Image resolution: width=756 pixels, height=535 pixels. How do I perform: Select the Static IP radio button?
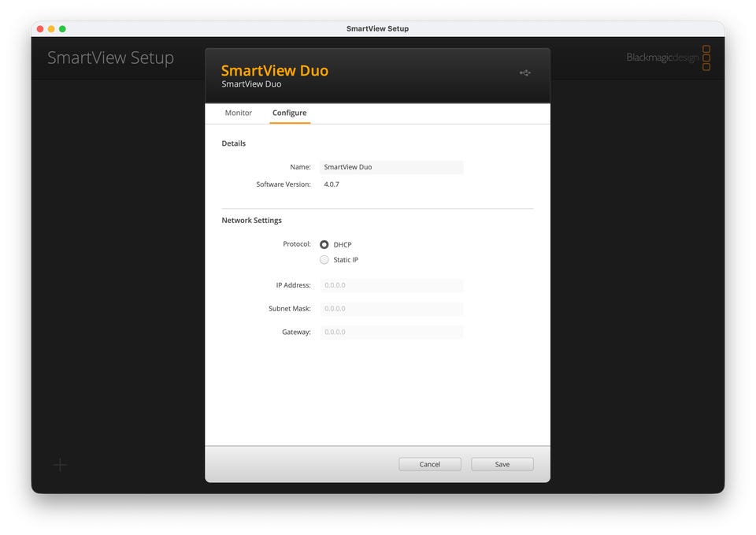(324, 260)
